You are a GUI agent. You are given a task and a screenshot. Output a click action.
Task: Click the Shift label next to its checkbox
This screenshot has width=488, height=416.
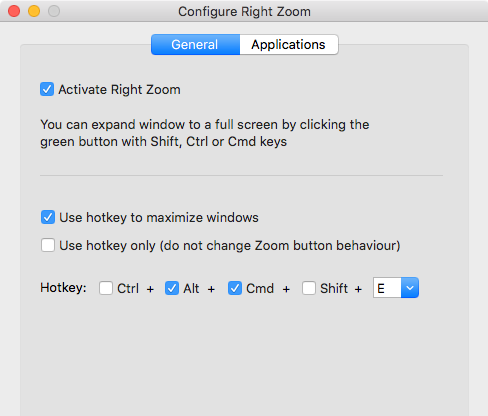[334, 288]
